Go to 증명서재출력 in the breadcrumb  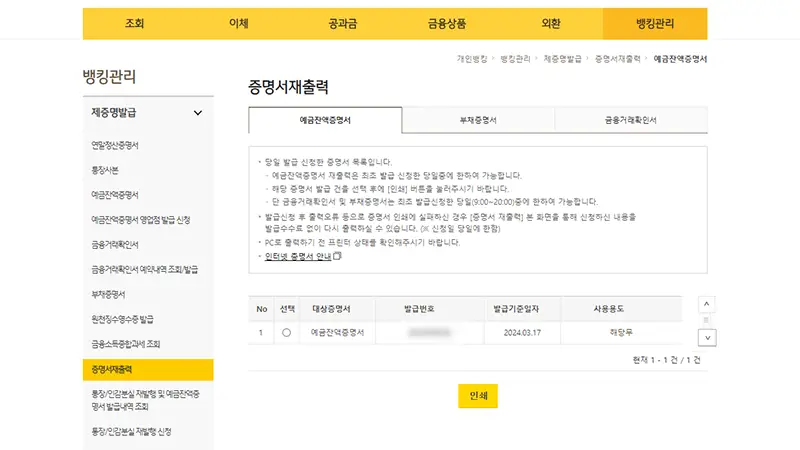618,59
